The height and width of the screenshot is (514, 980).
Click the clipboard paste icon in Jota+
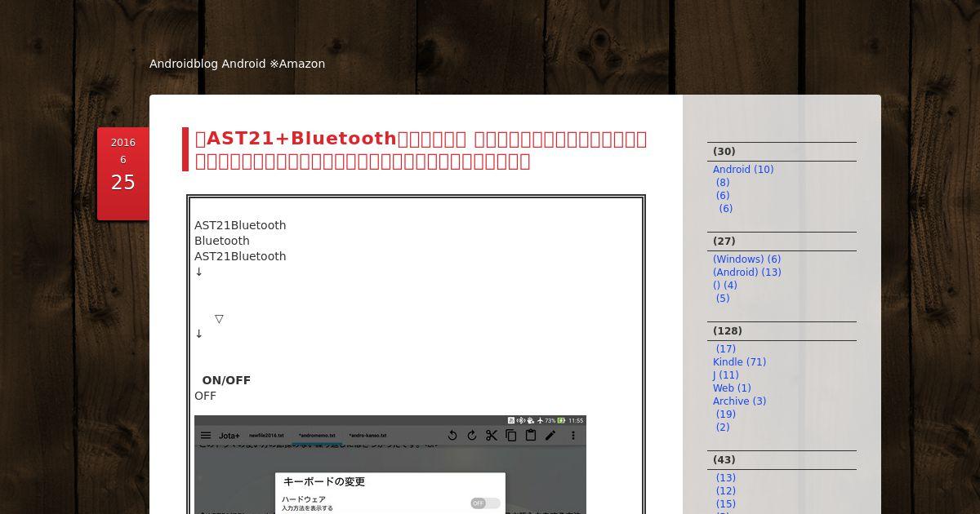coord(530,436)
